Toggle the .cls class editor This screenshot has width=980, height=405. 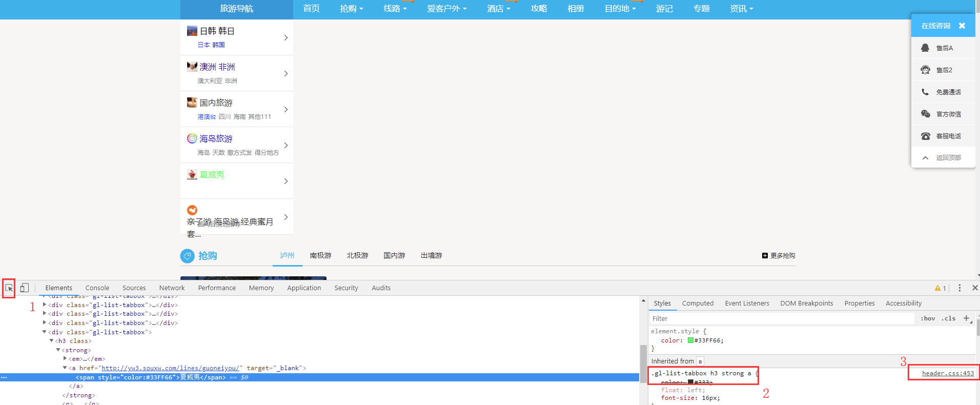click(948, 318)
